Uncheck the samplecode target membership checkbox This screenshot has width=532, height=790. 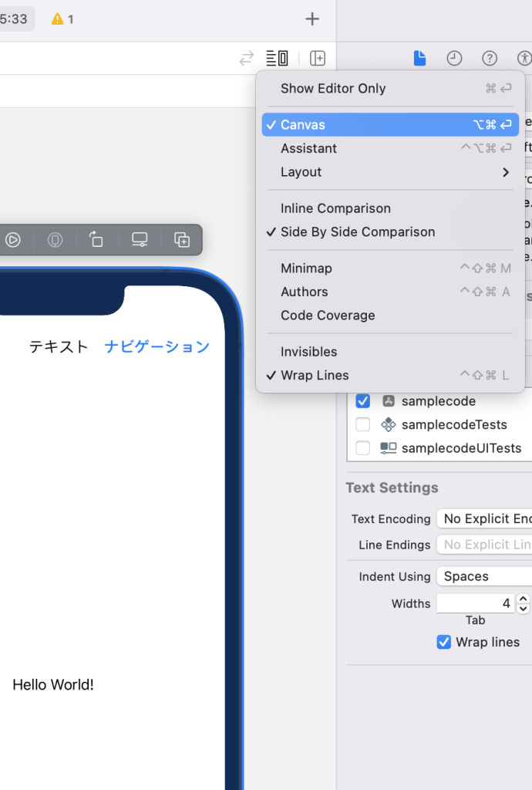363,401
